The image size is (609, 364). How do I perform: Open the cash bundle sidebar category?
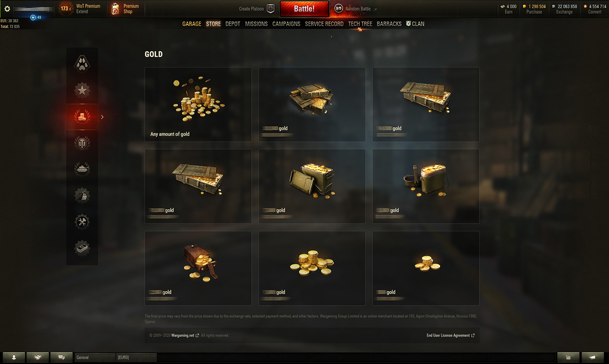pyautogui.click(x=82, y=248)
